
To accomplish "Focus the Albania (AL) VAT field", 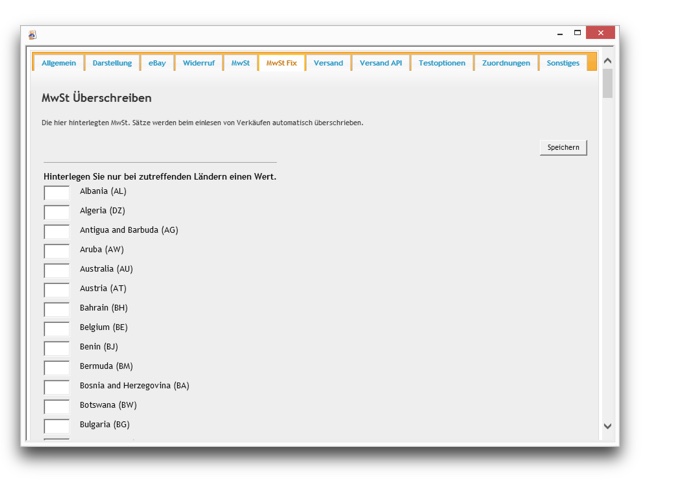I will [56, 192].
